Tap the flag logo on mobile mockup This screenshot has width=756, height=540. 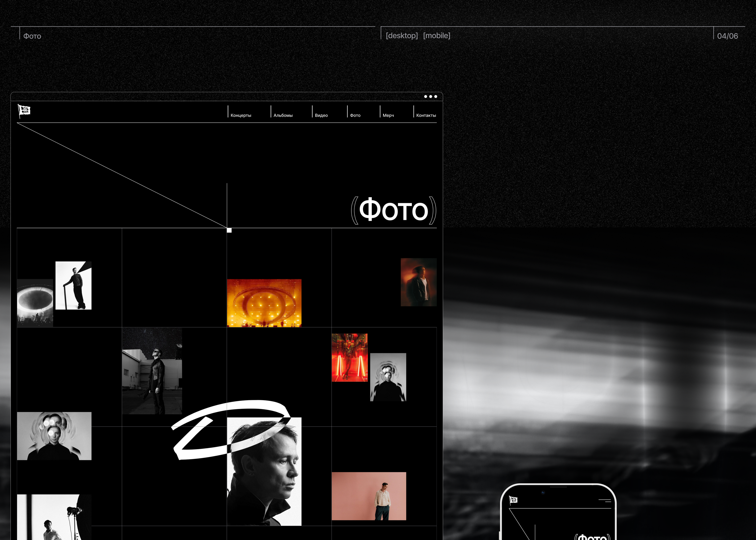(x=513, y=500)
